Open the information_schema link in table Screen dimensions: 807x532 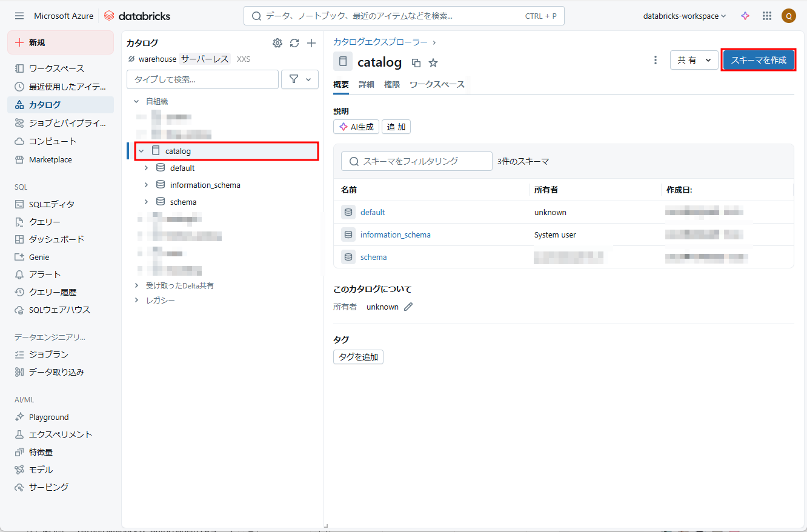tap(395, 234)
